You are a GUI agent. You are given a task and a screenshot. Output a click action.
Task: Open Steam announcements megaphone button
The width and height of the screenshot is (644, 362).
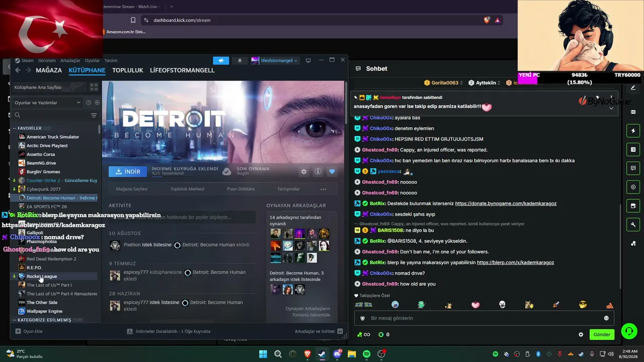[x=221, y=60]
